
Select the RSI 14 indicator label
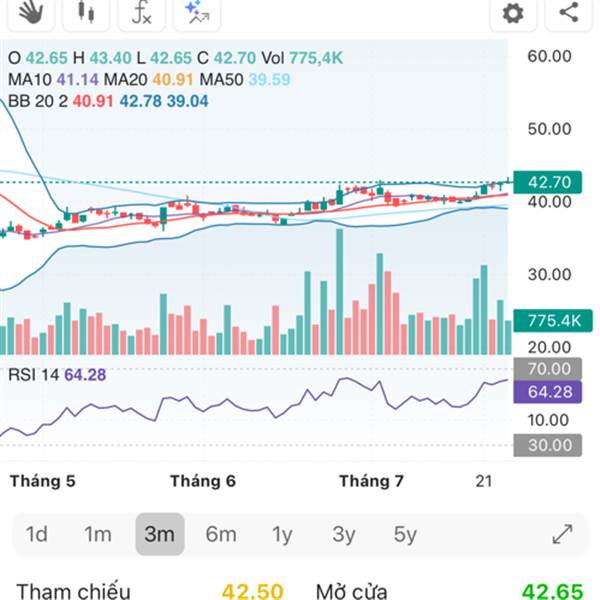coord(57,375)
